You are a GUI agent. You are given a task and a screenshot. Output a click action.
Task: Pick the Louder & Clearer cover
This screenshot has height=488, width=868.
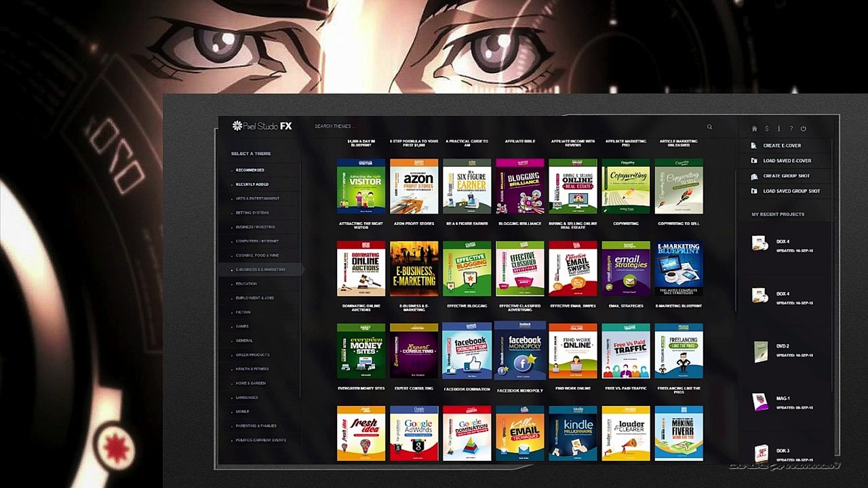pyautogui.click(x=626, y=434)
